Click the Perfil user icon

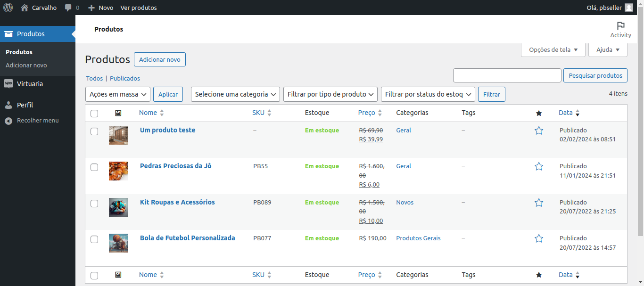8,105
